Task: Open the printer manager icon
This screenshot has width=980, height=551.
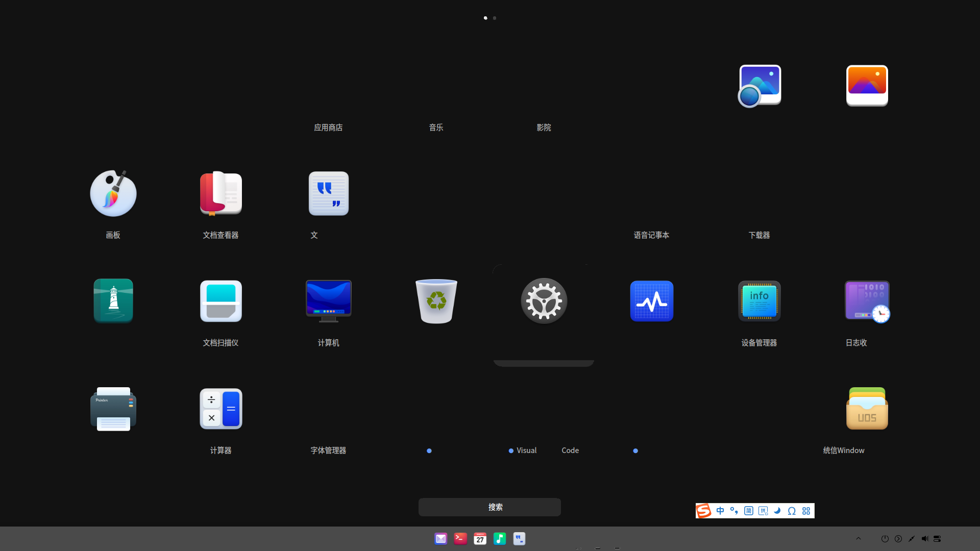Action: [113, 409]
